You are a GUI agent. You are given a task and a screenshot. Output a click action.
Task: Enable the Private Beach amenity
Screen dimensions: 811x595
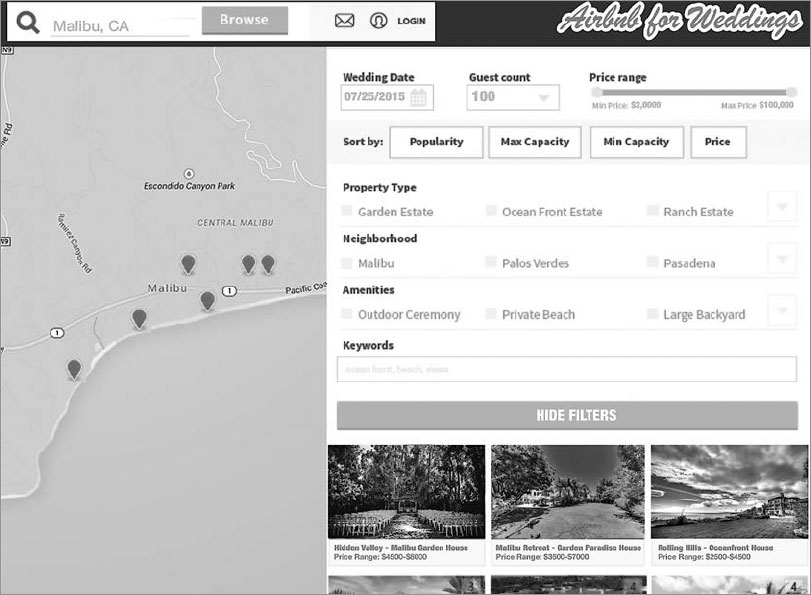tap(491, 314)
